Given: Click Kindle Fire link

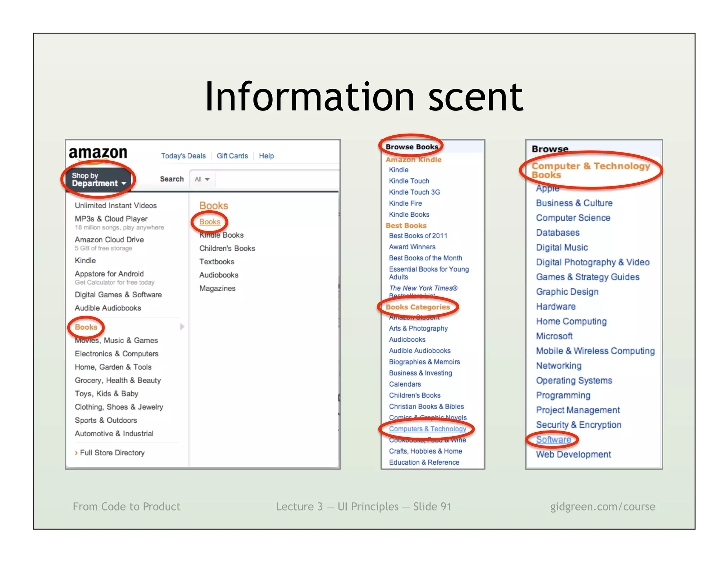Looking at the screenshot, I should click(405, 203).
